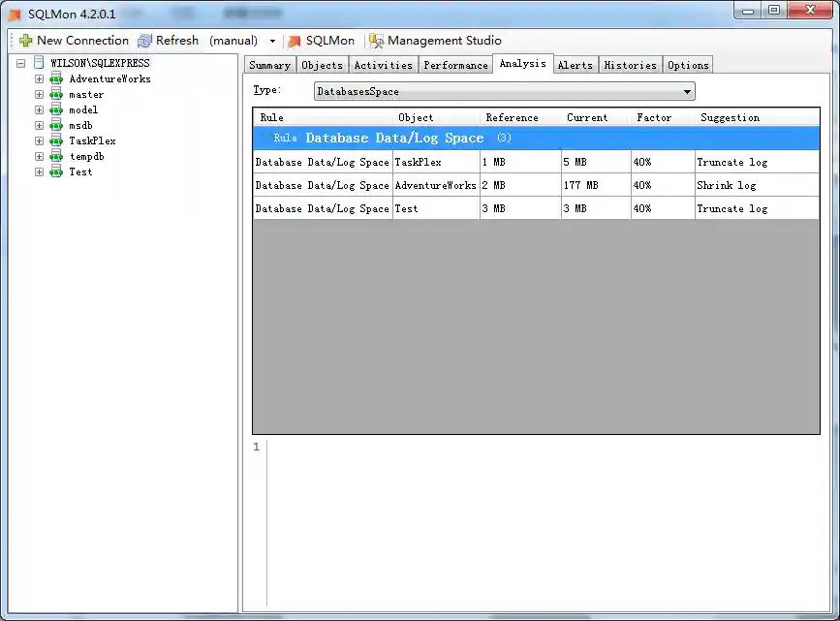Open the DatabasesSpace type dropdown
The height and width of the screenshot is (621, 840).
tap(687, 90)
